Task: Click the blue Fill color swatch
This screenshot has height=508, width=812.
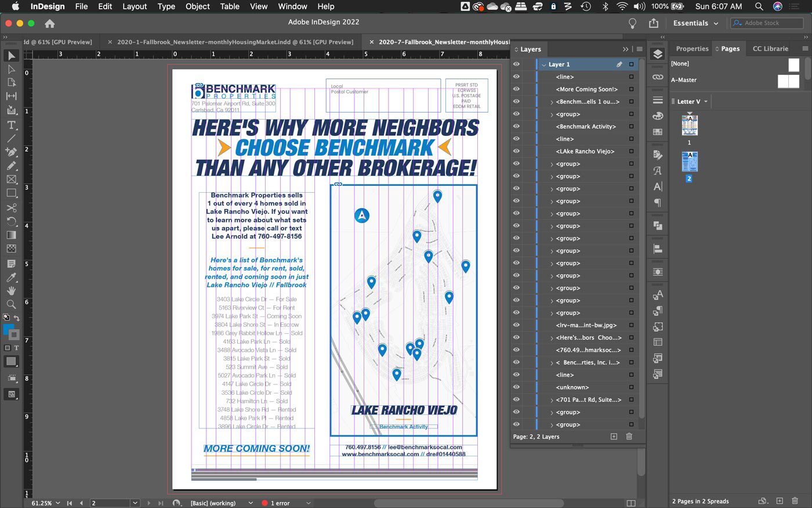Action: coord(8,330)
